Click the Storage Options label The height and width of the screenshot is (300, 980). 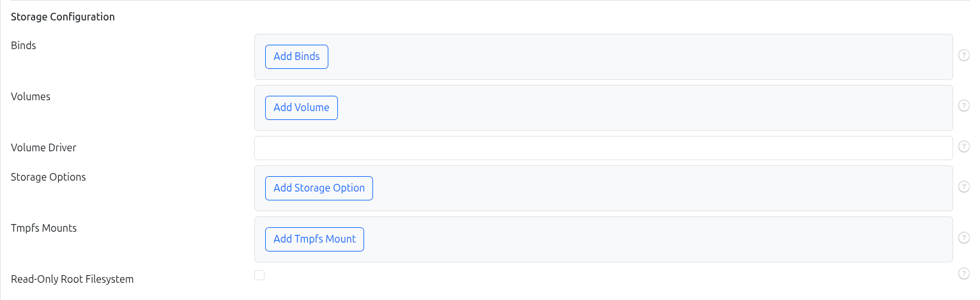[x=49, y=177]
